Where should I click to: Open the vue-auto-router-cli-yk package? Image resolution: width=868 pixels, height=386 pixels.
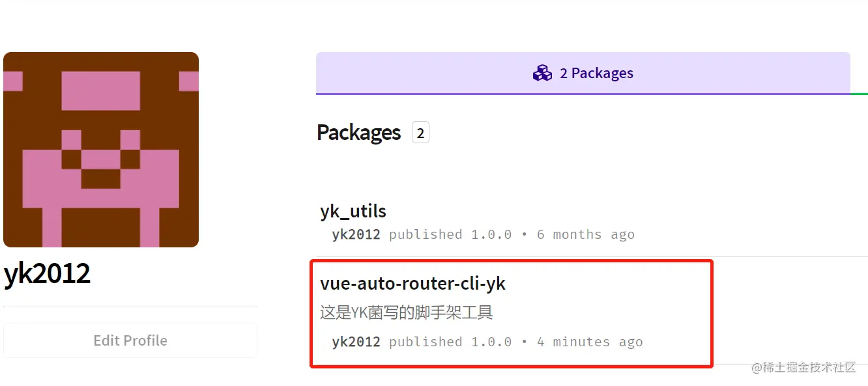click(x=412, y=284)
